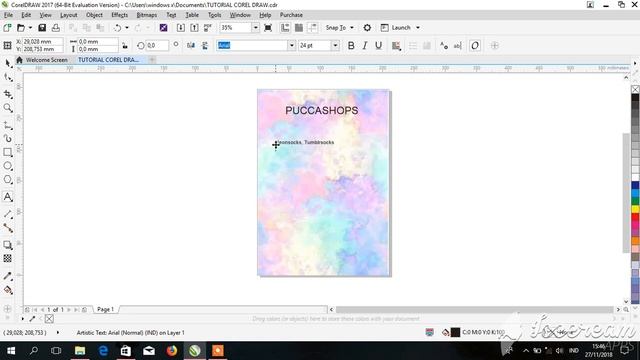Select the Freehand curve tool
Viewport: 640px width, 360px height.
[8, 125]
